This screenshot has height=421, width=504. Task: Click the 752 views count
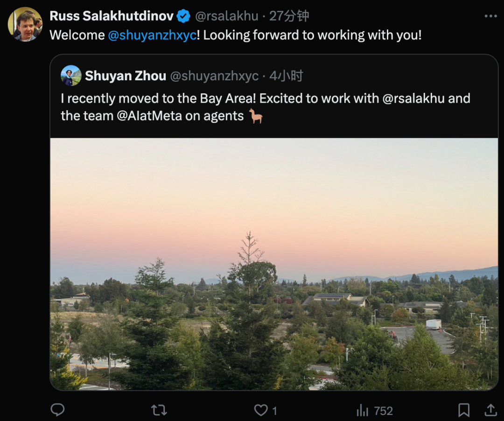click(383, 411)
